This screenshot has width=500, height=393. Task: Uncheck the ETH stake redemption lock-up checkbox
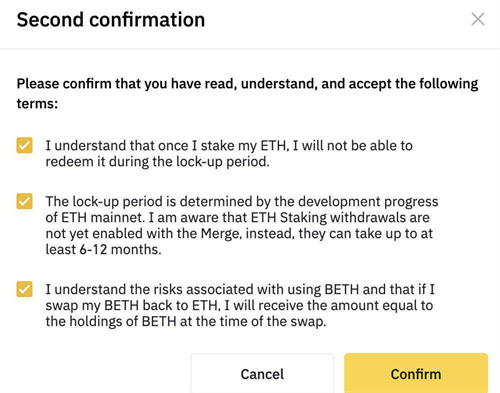coord(24,145)
